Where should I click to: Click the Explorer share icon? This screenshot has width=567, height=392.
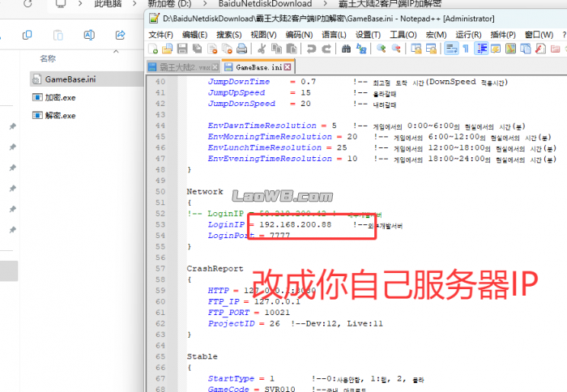point(121,35)
